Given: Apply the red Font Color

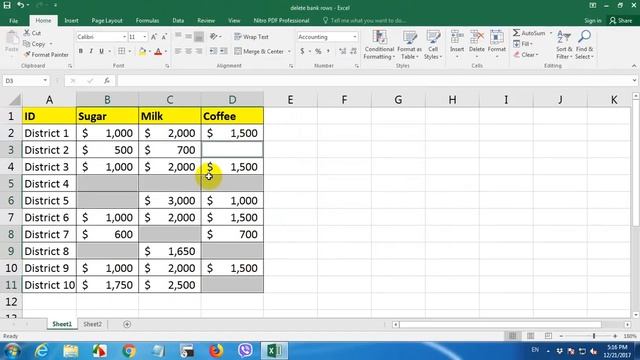Looking at the screenshot, I should [158, 51].
